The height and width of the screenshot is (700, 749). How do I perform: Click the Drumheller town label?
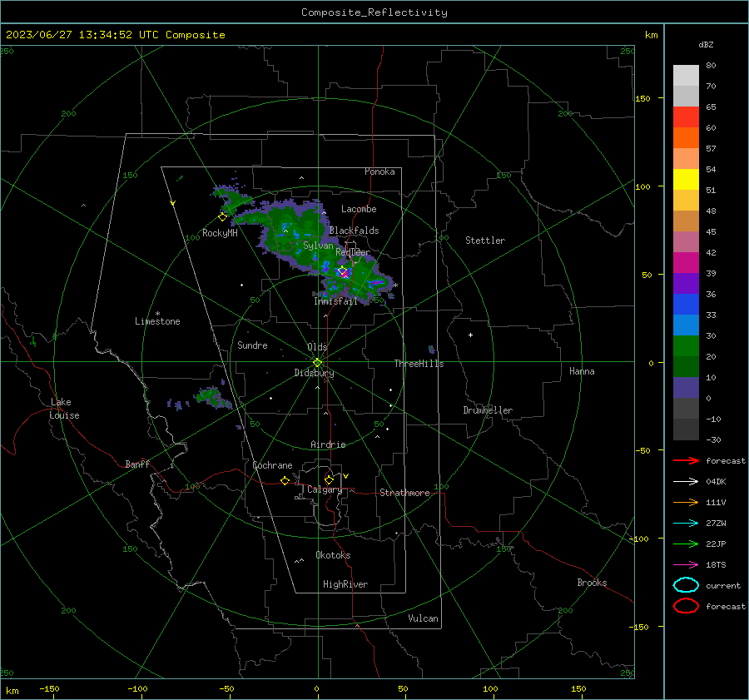(488, 410)
